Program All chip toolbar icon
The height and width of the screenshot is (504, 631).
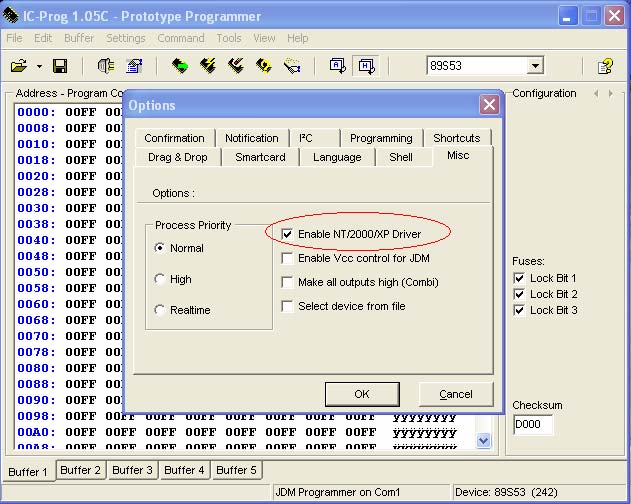pyautogui.click(x=208, y=66)
